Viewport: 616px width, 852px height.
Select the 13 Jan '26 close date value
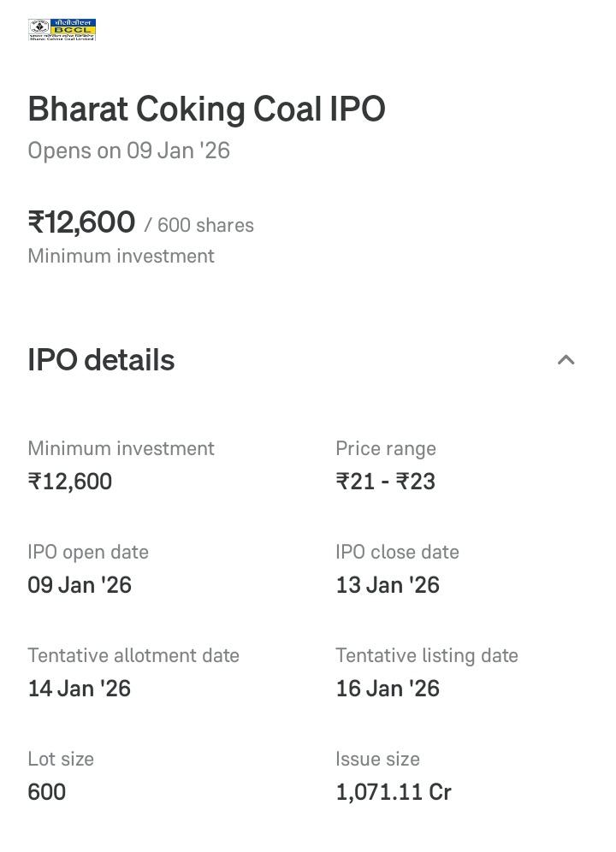pyautogui.click(x=388, y=585)
